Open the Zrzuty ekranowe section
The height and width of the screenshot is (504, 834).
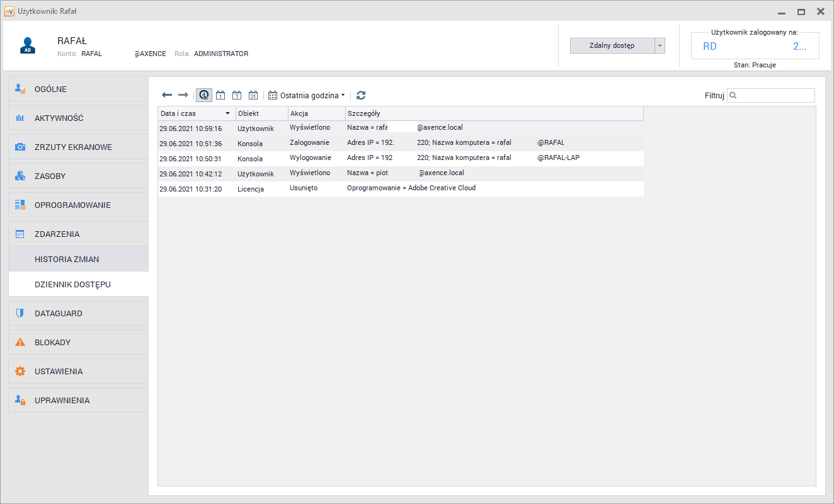pos(73,147)
